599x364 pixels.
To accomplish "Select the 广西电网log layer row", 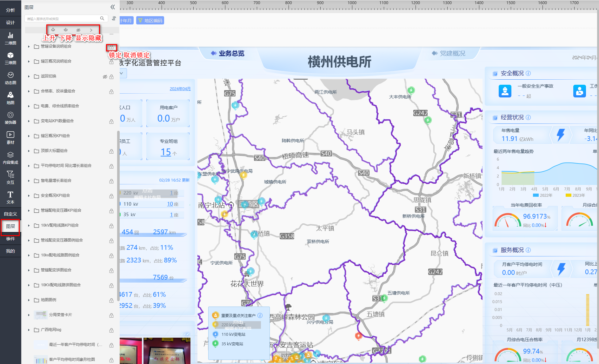I will click(x=70, y=330).
